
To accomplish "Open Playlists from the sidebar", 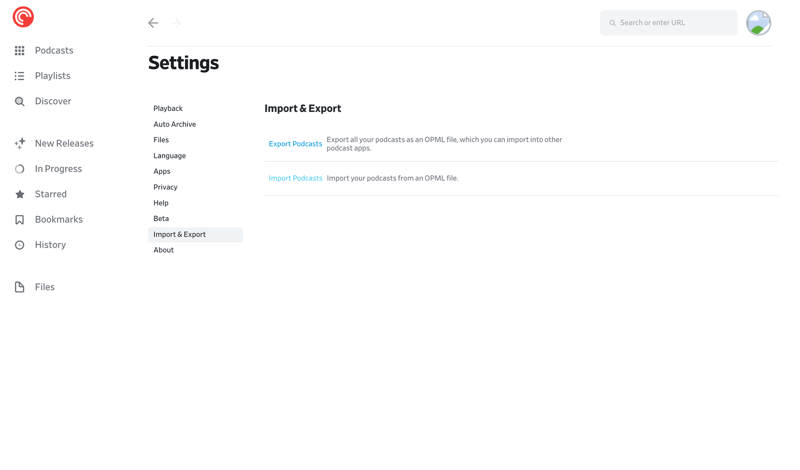I will point(52,76).
